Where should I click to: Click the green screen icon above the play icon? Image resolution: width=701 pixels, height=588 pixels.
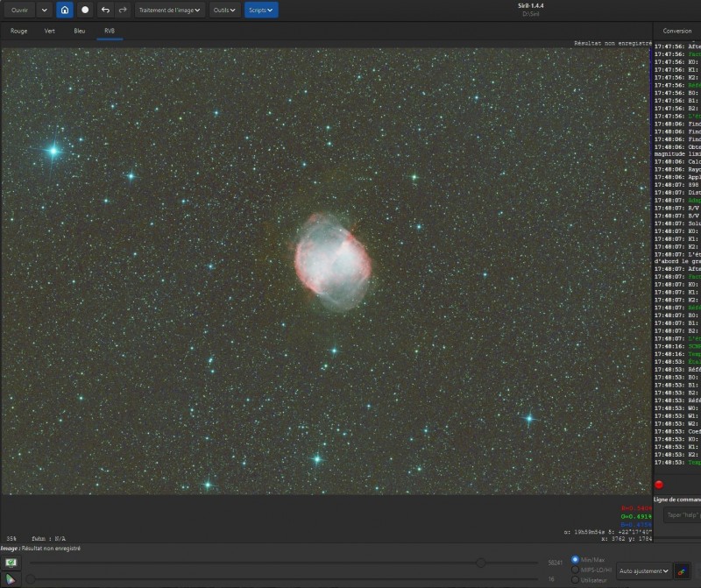(11, 563)
